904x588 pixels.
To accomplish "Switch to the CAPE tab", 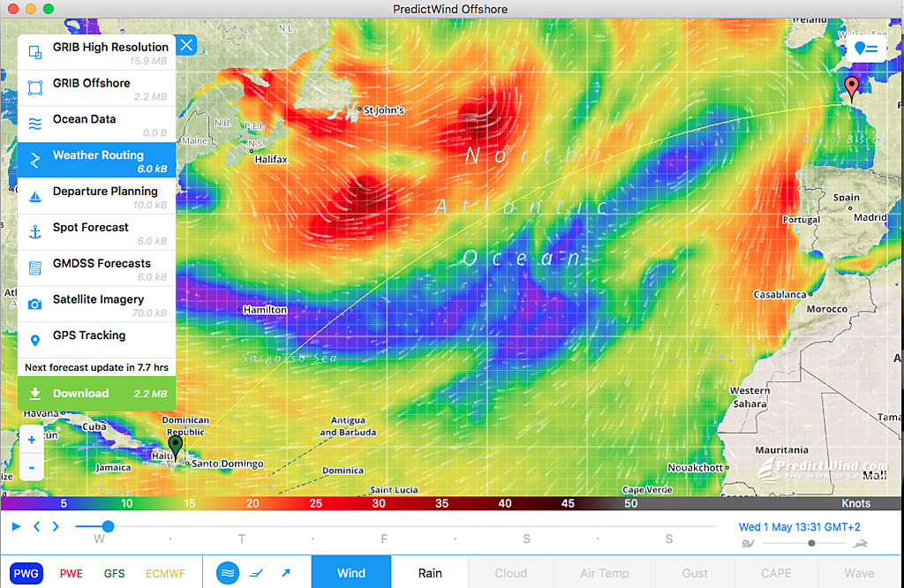I will (x=776, y=572).
